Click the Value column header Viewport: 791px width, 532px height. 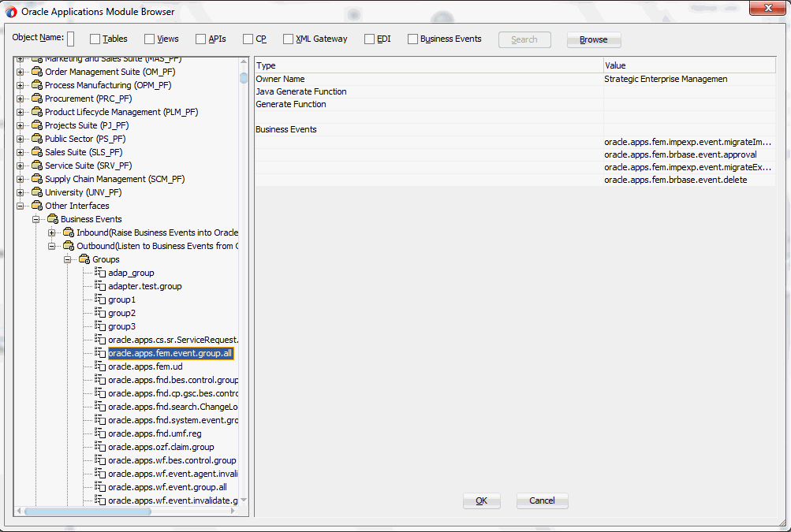coord(689,65)
